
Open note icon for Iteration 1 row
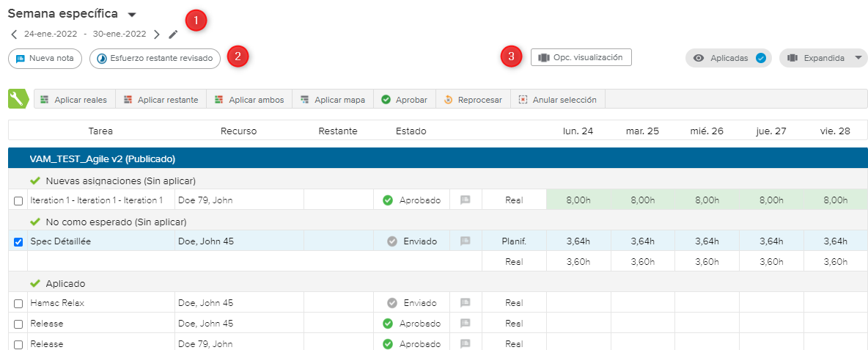[465, 200]
